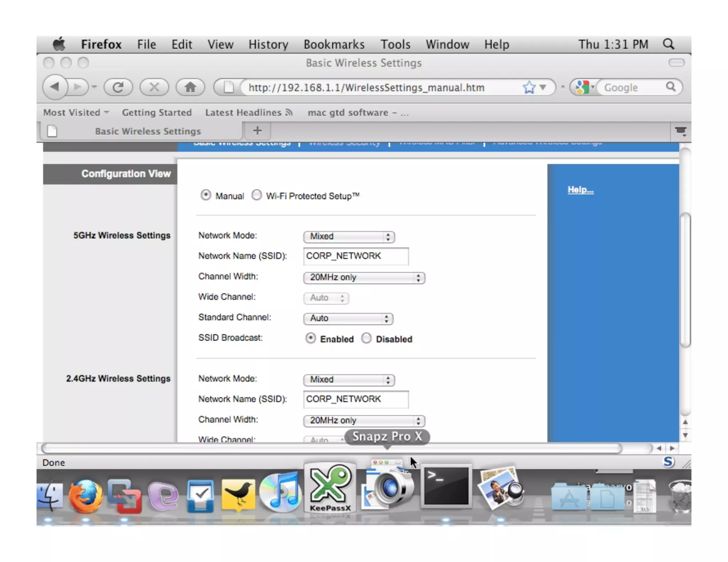This screenshot has width=728, height=562.
Task: Click the Help... link
Action: click(580, 190)
